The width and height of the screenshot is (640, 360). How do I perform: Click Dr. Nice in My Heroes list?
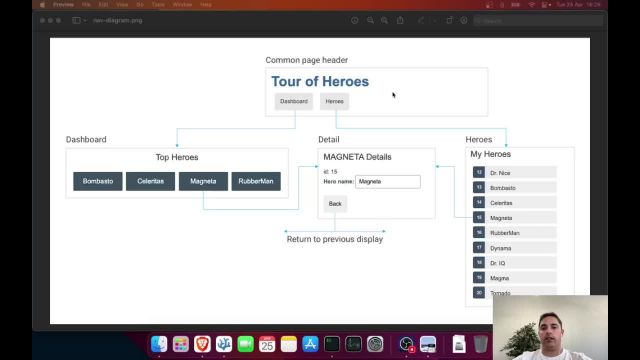515,173
